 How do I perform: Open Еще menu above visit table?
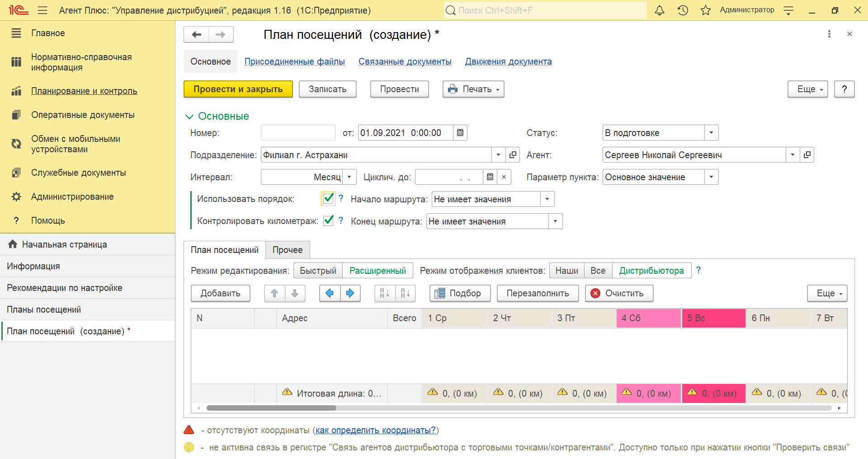[x=827, y=293]
